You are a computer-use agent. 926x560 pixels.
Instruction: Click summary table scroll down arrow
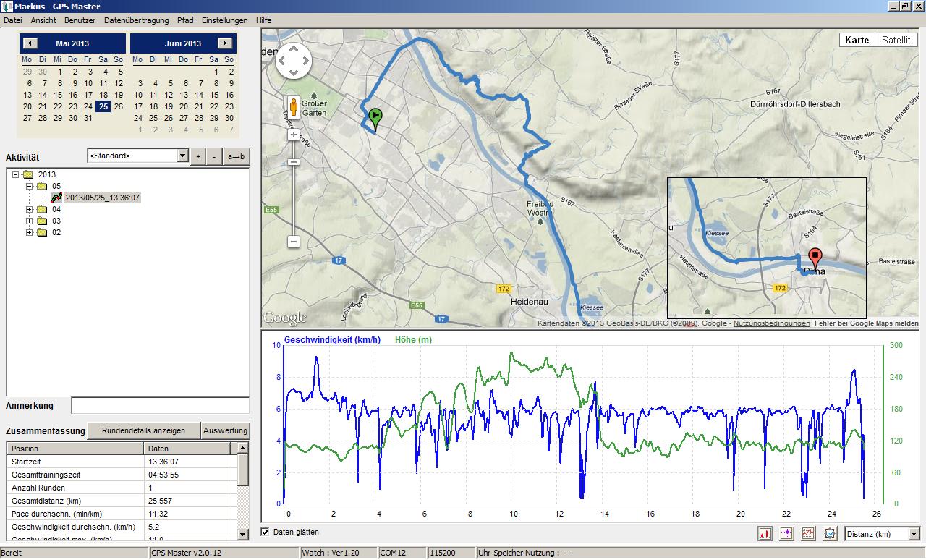243,534
